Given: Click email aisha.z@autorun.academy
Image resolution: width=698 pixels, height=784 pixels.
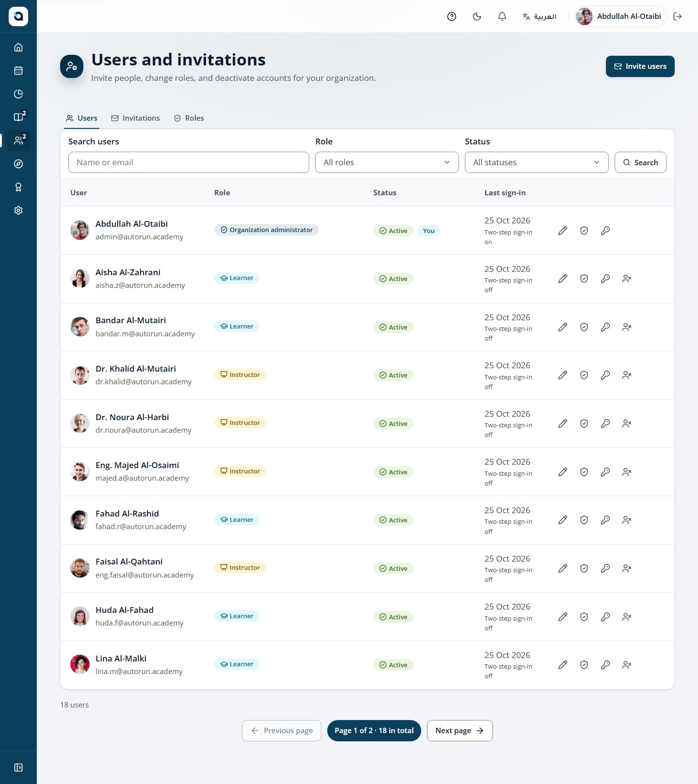Looking at the screenshot, I should (x=140, y=285).
